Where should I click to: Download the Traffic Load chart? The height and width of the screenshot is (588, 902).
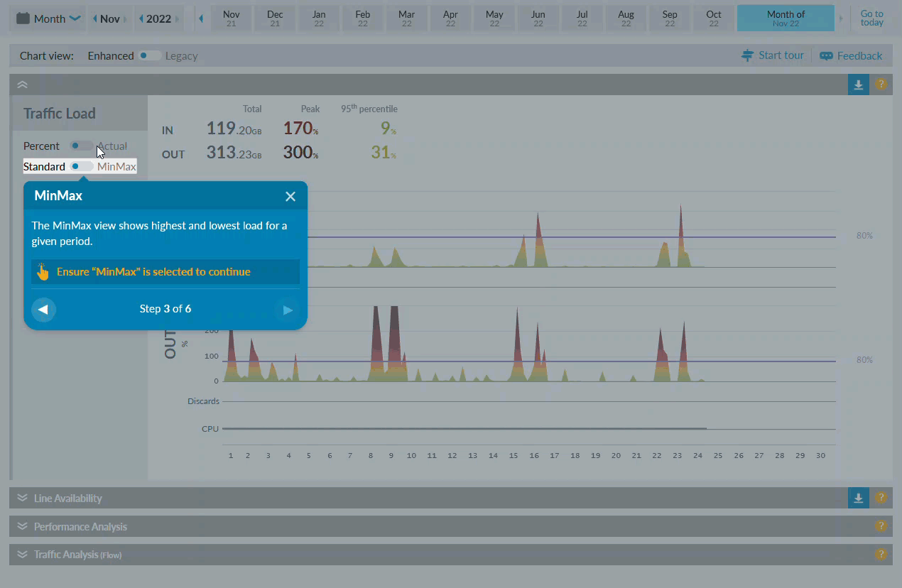tap(858, 85)
